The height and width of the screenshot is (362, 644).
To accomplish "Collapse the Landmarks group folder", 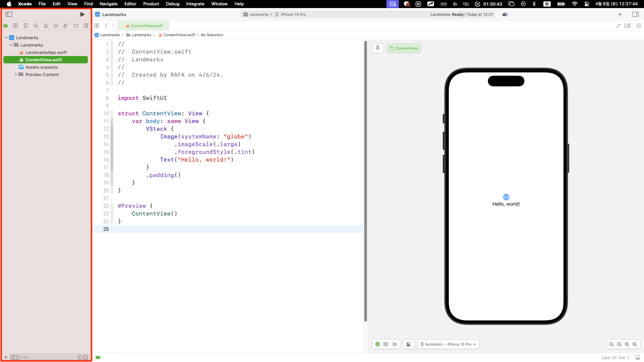I will (11, 45).
